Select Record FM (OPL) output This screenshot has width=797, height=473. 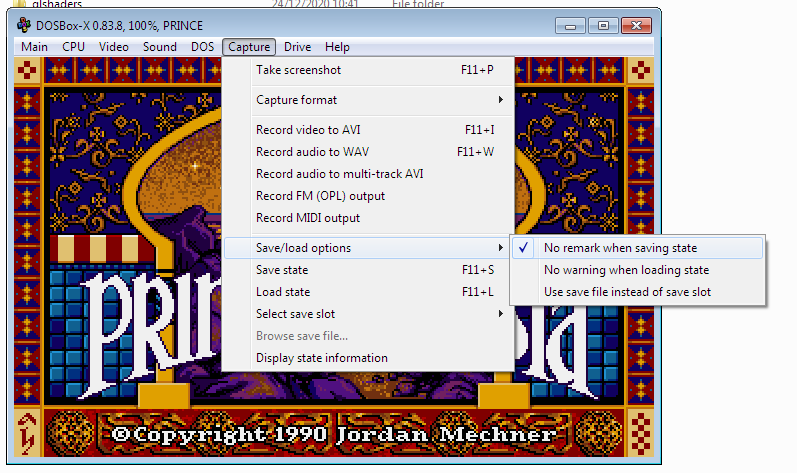coord(369,196)
